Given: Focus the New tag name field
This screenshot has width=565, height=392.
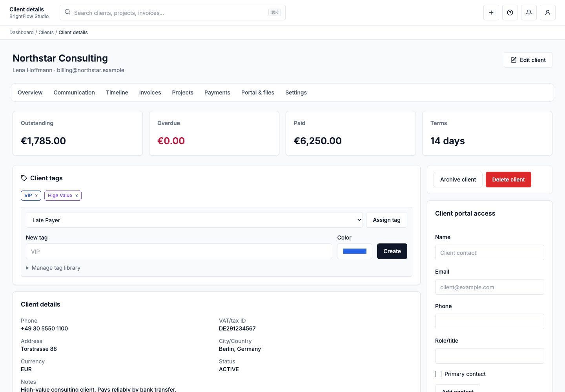Looking at the screenshot, I should 179,251.
